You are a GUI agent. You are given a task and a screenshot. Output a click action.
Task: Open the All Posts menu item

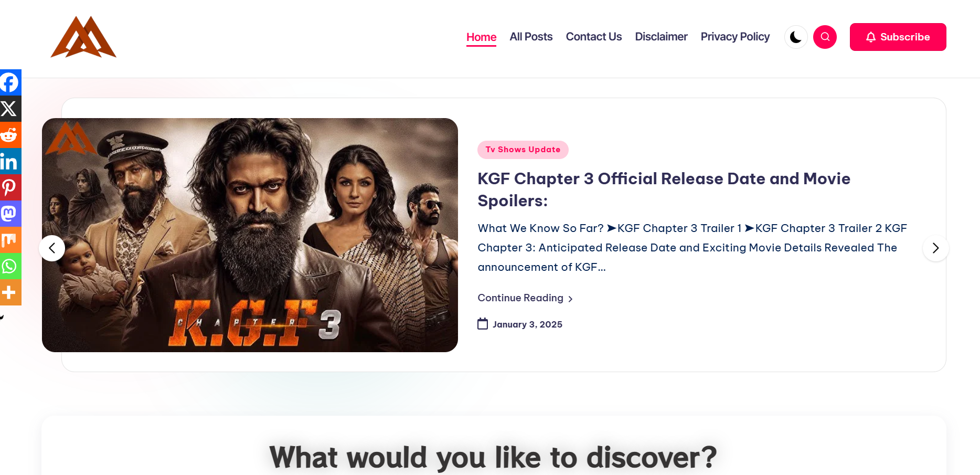pos(531,37)
